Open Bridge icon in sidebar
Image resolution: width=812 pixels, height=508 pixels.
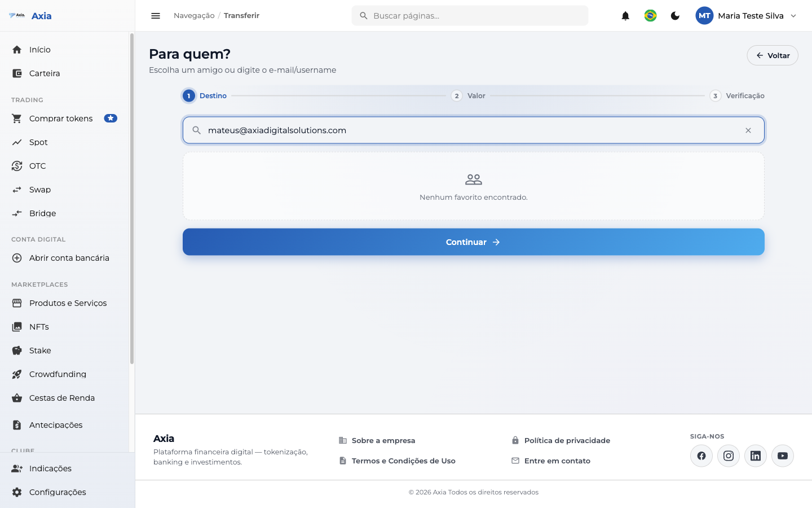tap(17, 213)
